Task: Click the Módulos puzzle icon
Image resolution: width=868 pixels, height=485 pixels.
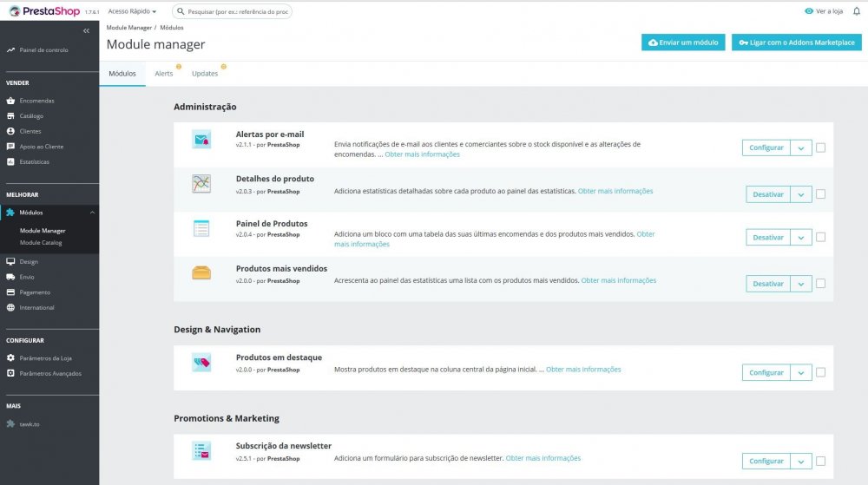Action: pyautogui.click(x=10, y=213)
